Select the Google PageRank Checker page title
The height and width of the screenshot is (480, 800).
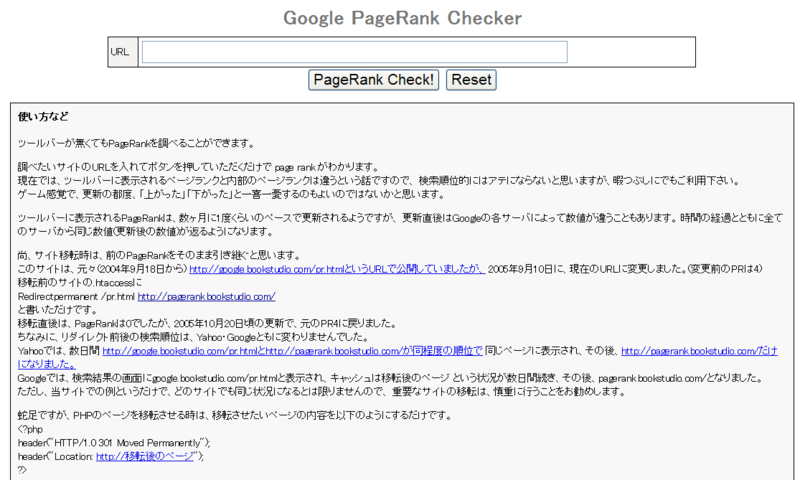[x=402, y=18]
